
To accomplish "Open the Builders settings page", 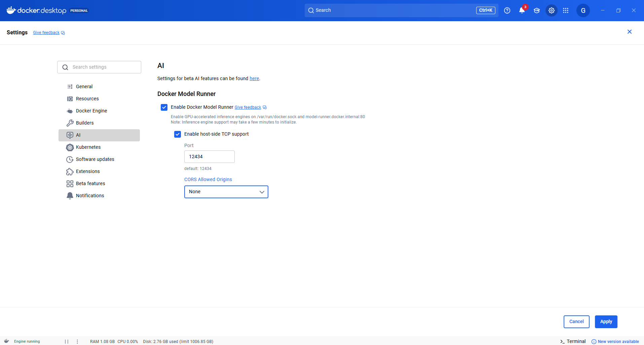I will 99,123.
